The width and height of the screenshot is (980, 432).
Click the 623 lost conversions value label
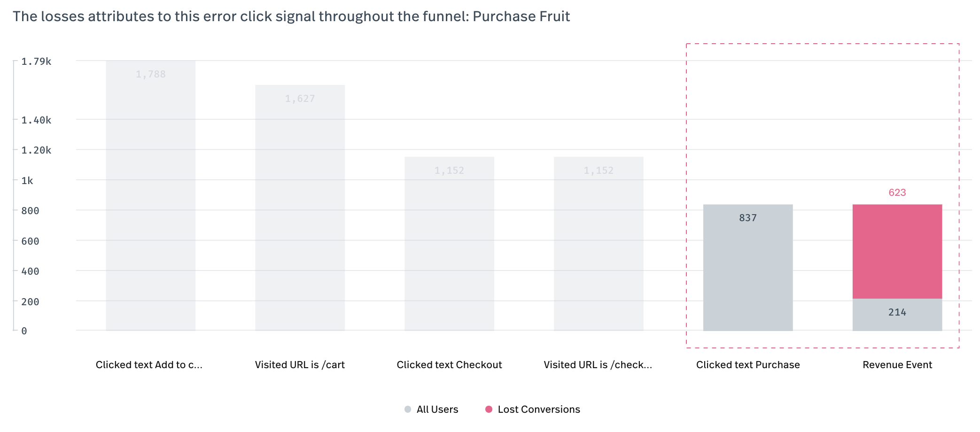(x=897, y=193)
